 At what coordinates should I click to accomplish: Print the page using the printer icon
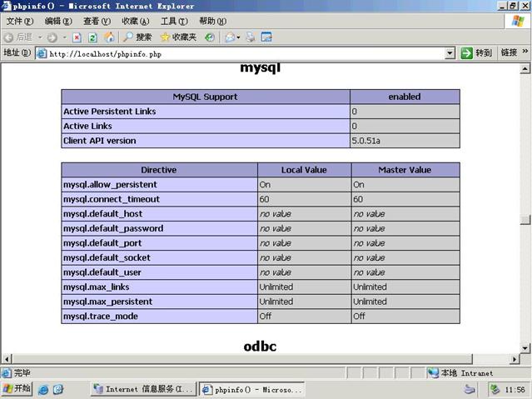tap(251, 37)
